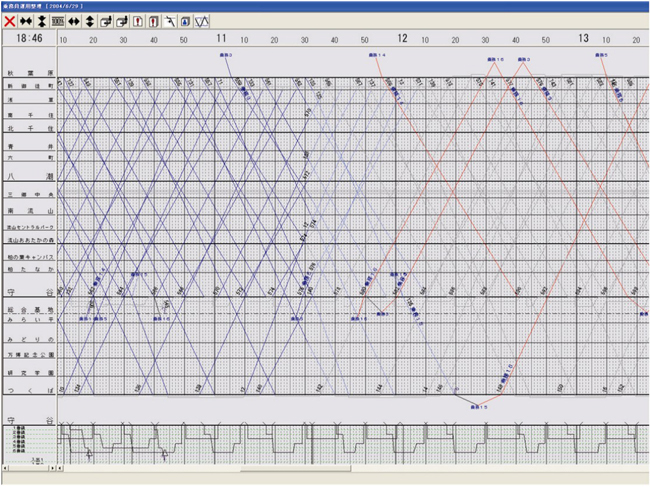The height and width of the screenshot is (487, 650).
Task: Select the 流山セントラルパーク station label
Action: [x=30, y=227]
